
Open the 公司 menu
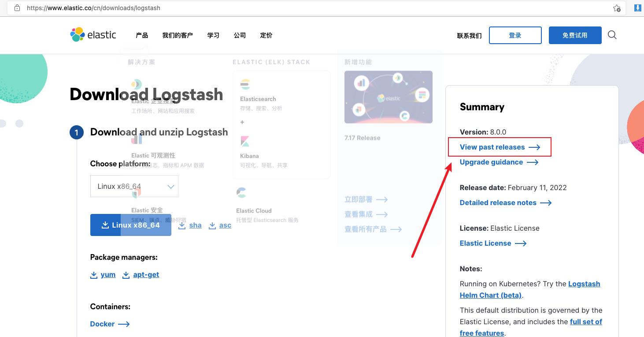point(240,35)
